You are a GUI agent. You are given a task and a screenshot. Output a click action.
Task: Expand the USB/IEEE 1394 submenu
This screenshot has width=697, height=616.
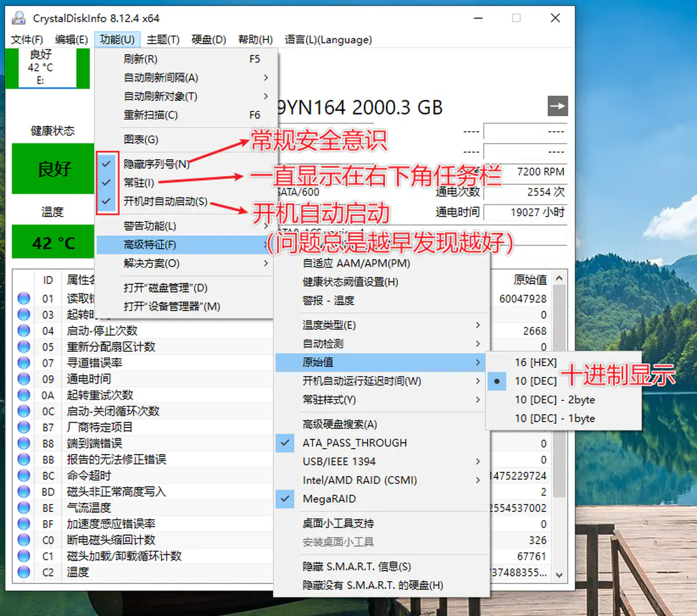tap(382, 462)
